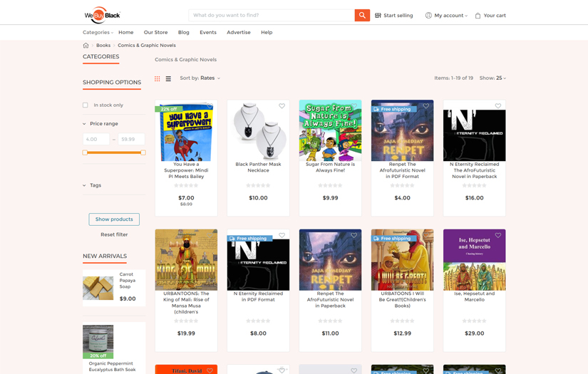
Task: Add Ise, Hepsetut and Marcello to wishlist
Action: click(497, 235)
